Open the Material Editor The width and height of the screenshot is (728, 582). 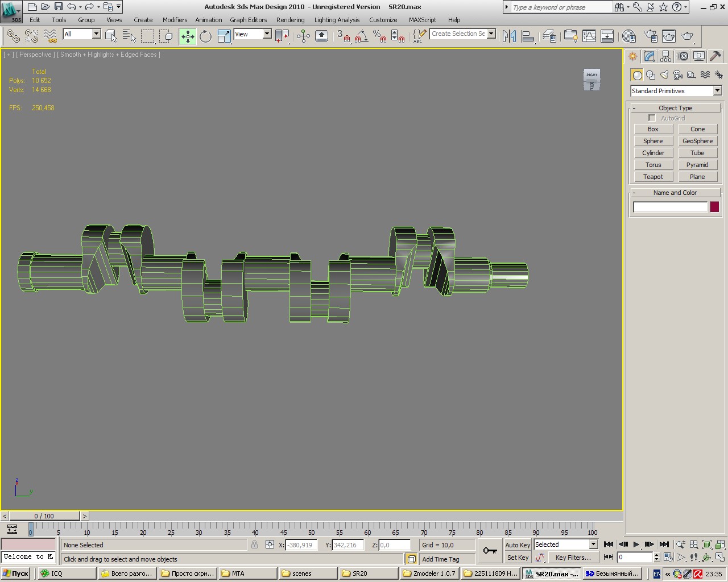628,36
